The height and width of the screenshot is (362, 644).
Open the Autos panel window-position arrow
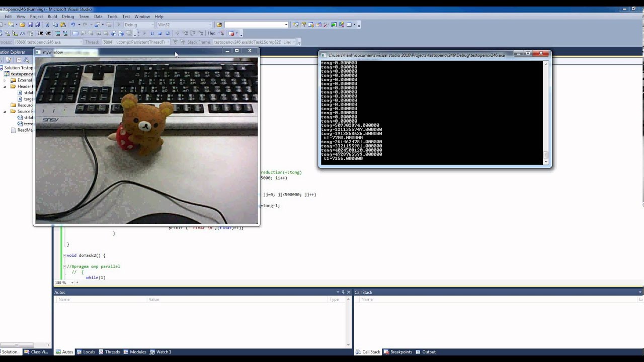pos(338,292)
